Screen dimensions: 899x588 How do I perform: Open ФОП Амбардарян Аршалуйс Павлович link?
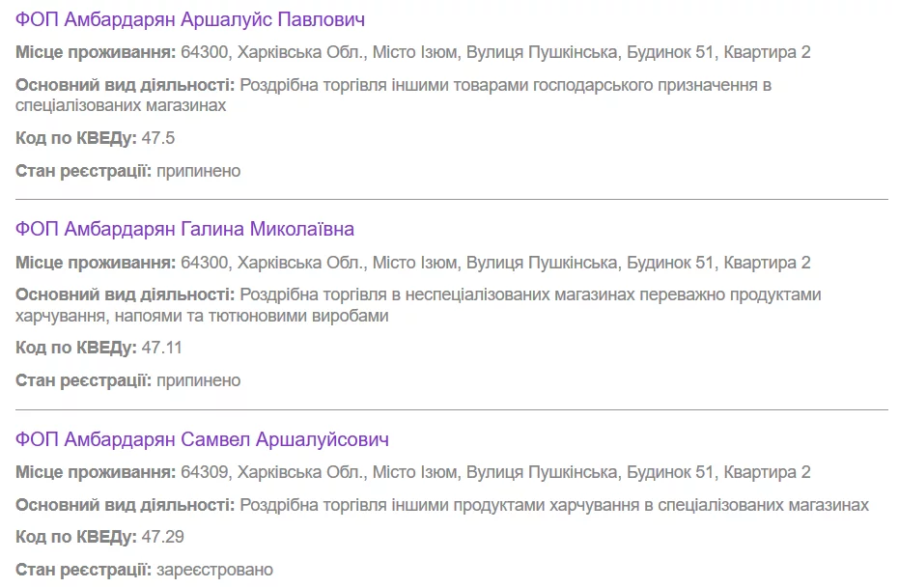pos(189,19)
